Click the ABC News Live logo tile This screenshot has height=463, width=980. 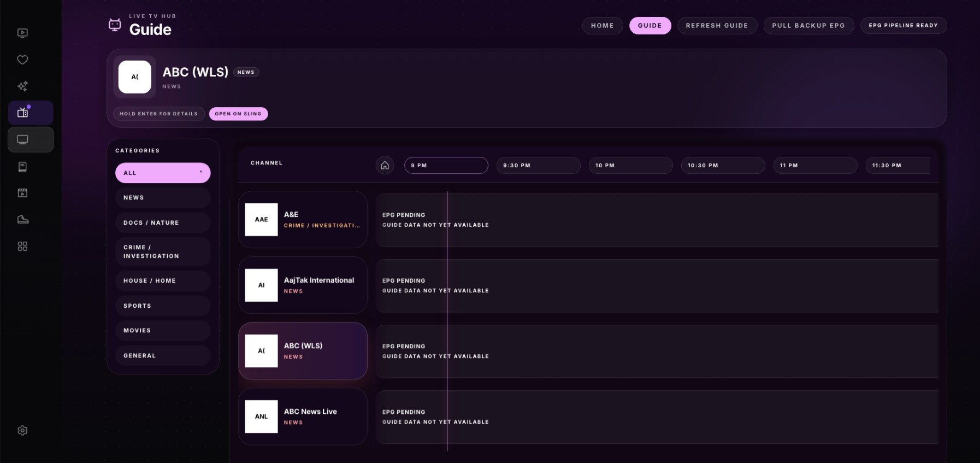click(261, 417)
